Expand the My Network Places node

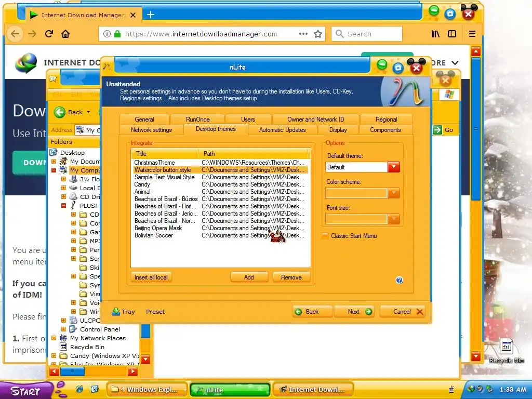[x=54, y=338]
